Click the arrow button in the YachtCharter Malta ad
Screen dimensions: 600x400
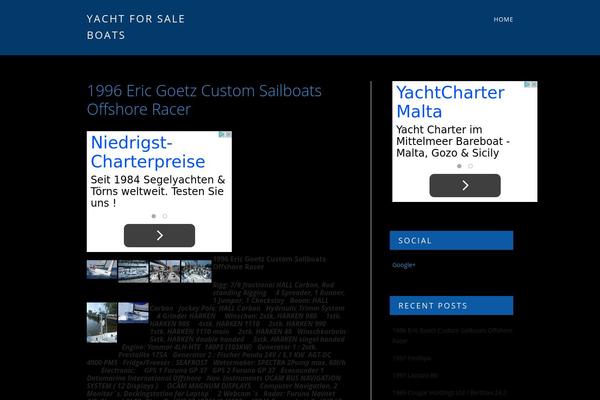(465, 186)
